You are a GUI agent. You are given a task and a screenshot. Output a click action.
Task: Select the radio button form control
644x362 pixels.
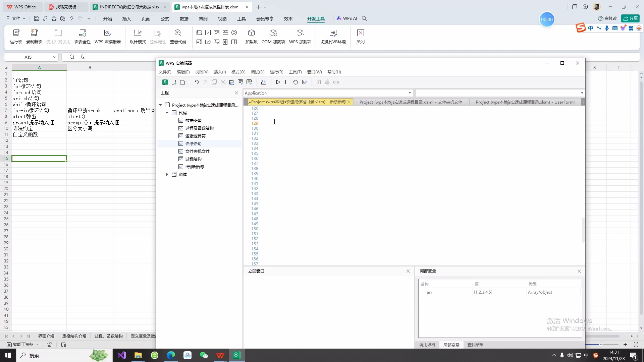tap(234, 33)
